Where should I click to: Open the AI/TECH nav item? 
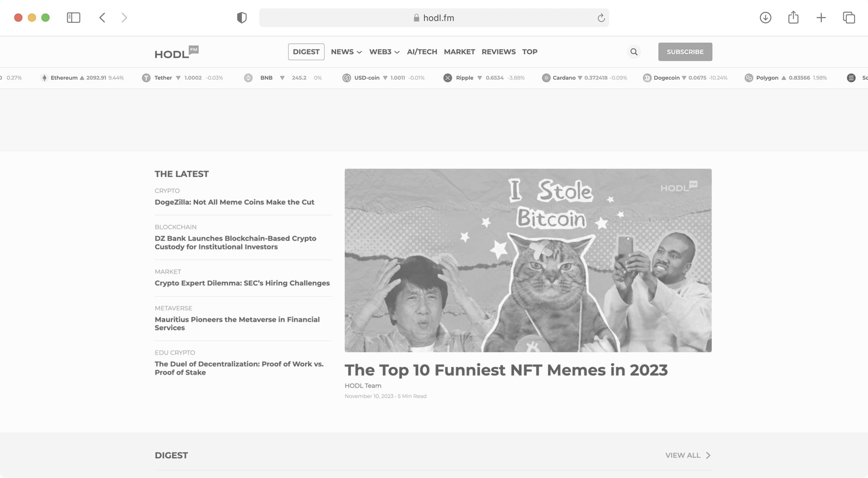pyautogui.click(x=422, y=52)
